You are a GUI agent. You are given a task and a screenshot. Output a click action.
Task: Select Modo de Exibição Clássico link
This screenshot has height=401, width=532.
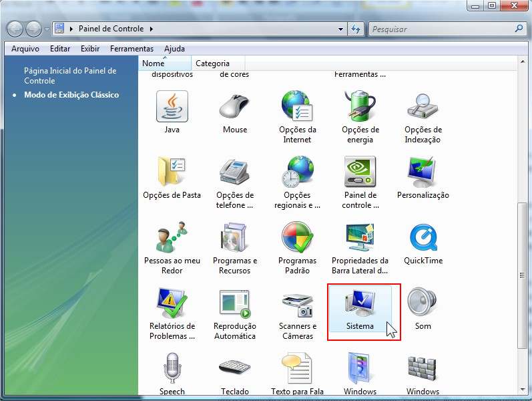tap(71, 95)
